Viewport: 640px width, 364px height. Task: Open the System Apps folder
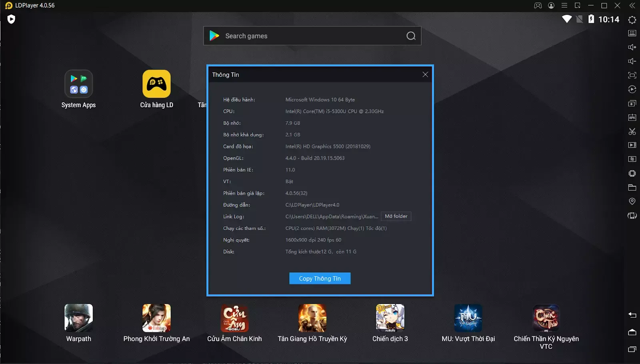coord(78,84)
